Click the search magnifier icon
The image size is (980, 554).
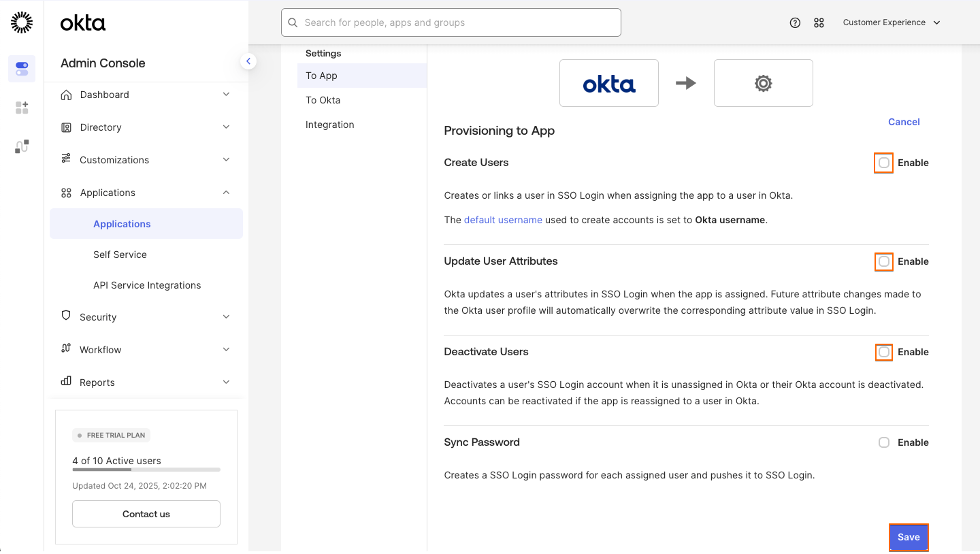(293, 22)
